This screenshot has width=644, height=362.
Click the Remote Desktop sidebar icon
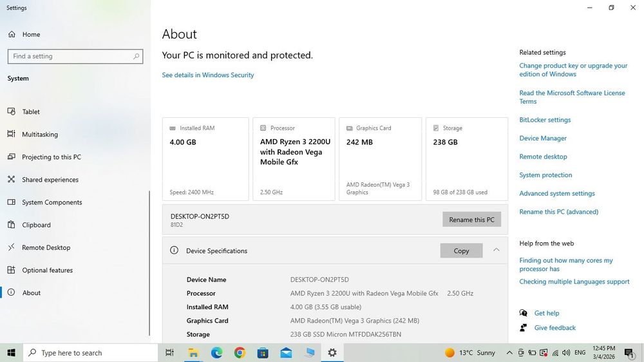point(12,247)
